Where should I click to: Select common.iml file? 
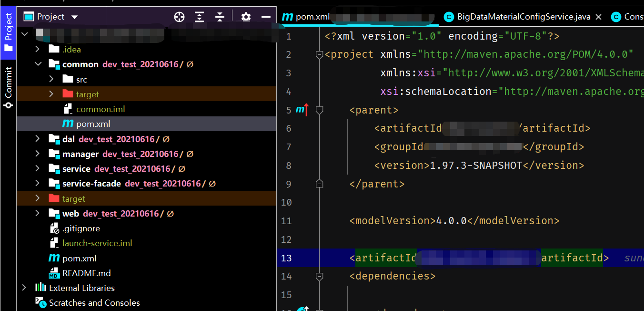tap(101, 109)
